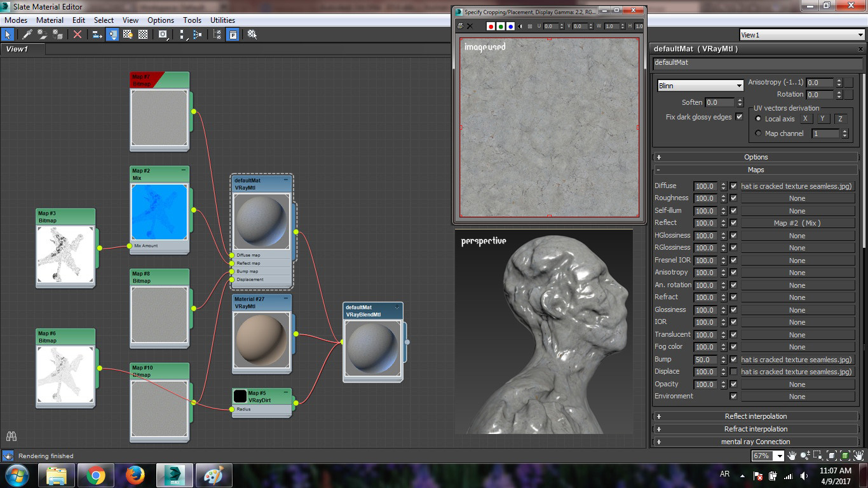Switch to the View1 tab
Viewport: 868px width, 488px height.
pyautogui.click(x=17, y=49)
